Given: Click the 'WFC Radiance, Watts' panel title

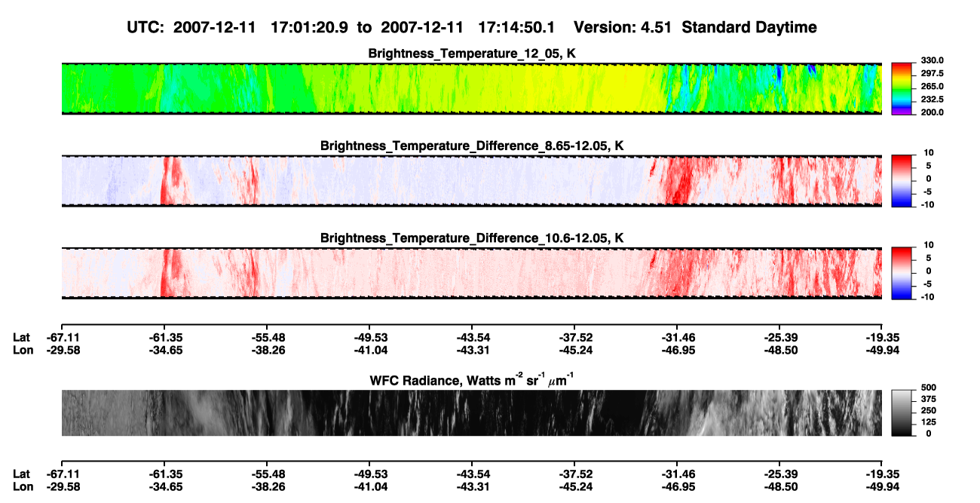Looking at the screenshot, I should click(x=472, y=380).
